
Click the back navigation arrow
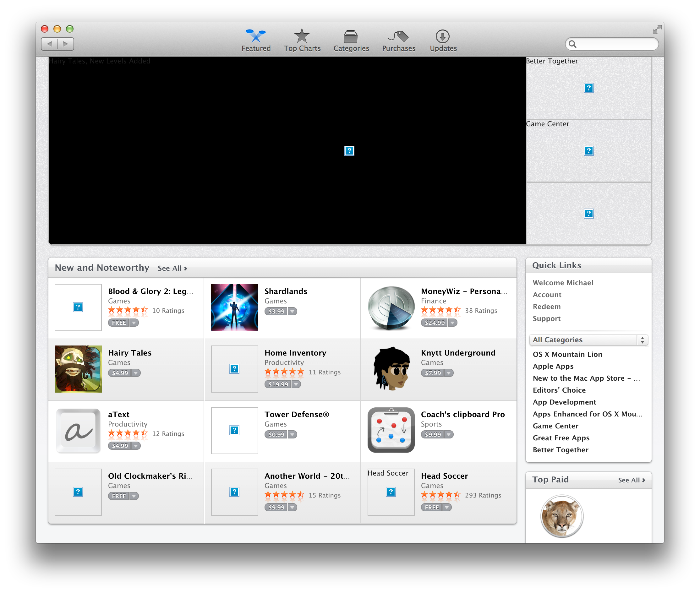tap(49, 44)
